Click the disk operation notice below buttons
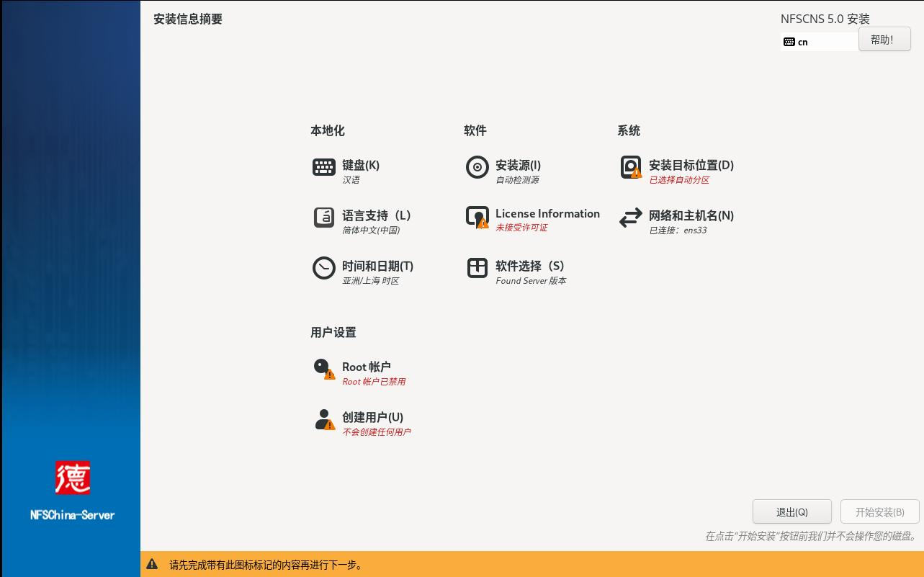Screen dimensions: 924x577 (812, 536)
